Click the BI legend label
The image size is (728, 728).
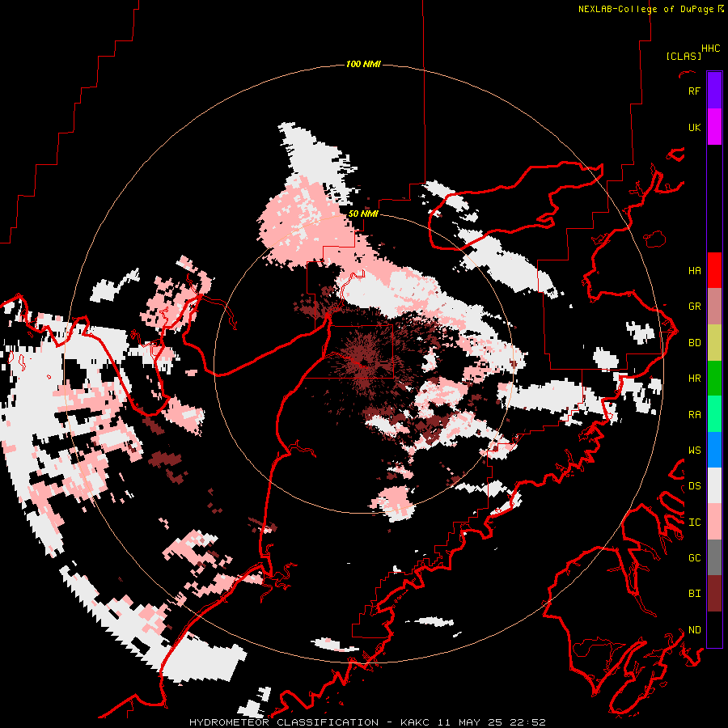[x=694, y=594]
